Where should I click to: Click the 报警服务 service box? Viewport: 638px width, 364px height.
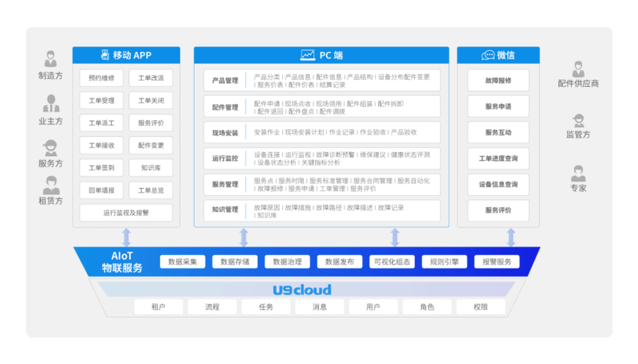(497, 261)
